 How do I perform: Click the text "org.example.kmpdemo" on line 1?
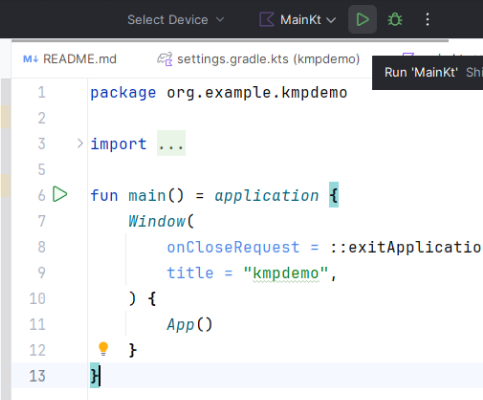[257, 93]
